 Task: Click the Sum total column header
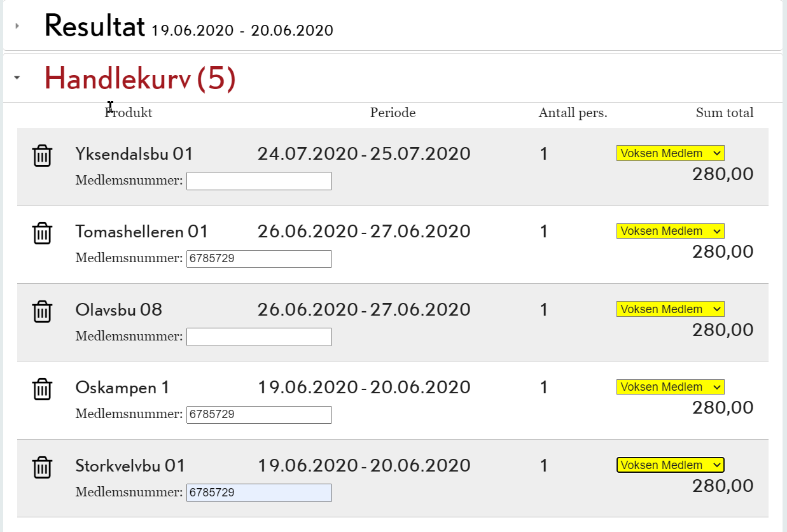pyautogui.click(x=724, y=113)
